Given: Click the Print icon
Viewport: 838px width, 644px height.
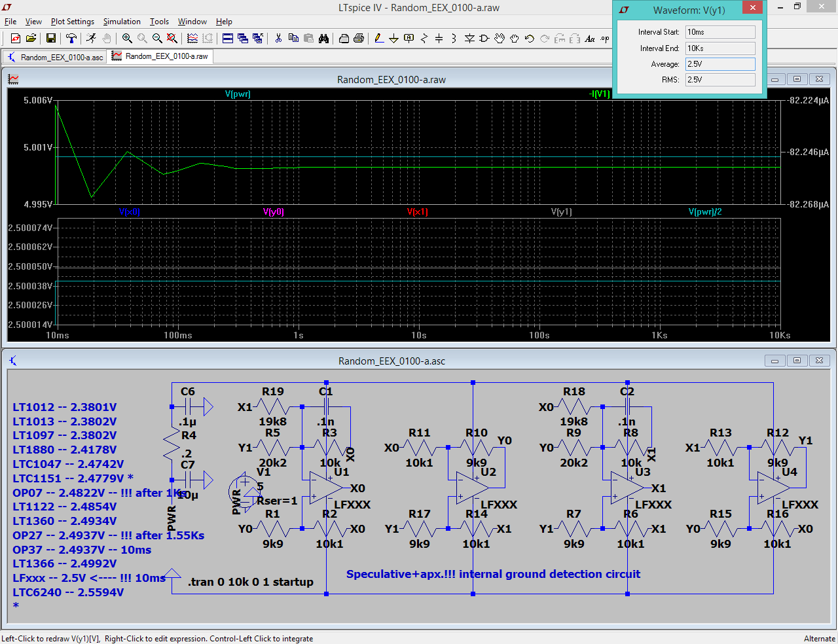Looking at the screenshot, I should tap(359, 39).
